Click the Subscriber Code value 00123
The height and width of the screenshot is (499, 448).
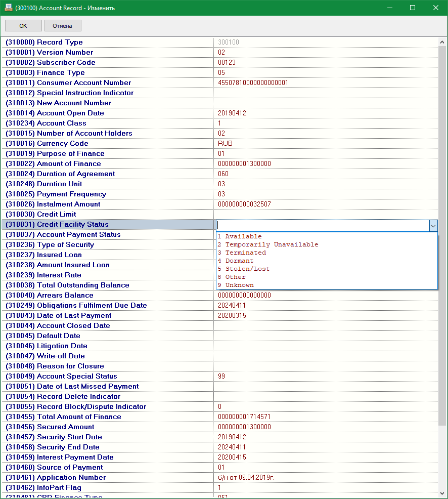(227, 62)
